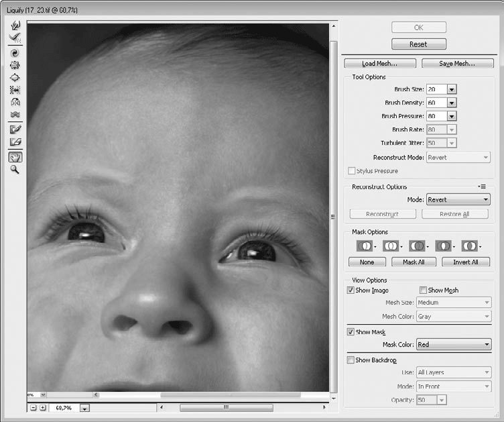
Task: Select the Push Left tool
Action: [x=15, y=90]
